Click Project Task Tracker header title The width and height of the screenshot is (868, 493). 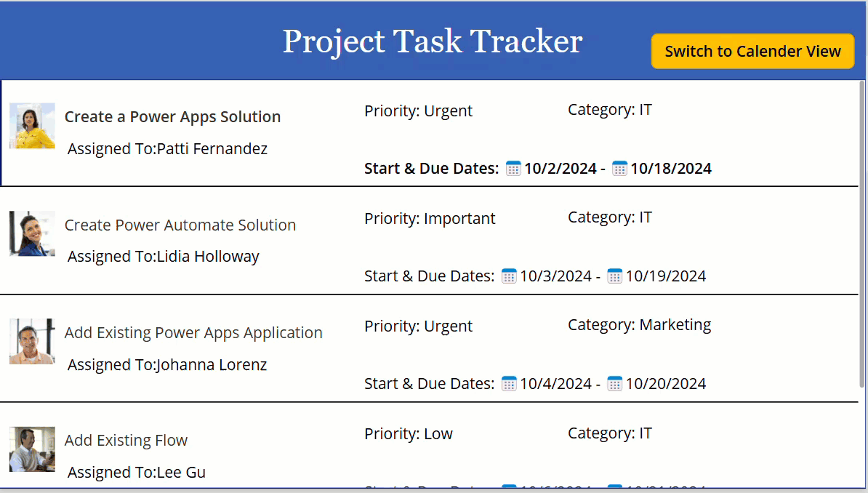433,41
